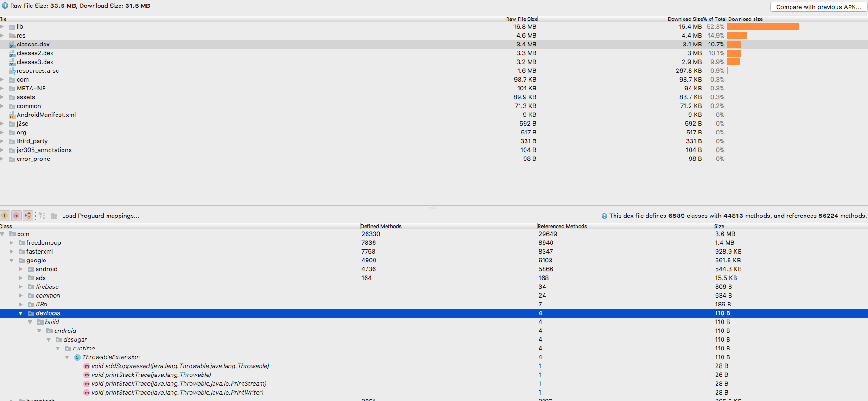Click the info icon beside Raw File Size

[x=5, y=6]
